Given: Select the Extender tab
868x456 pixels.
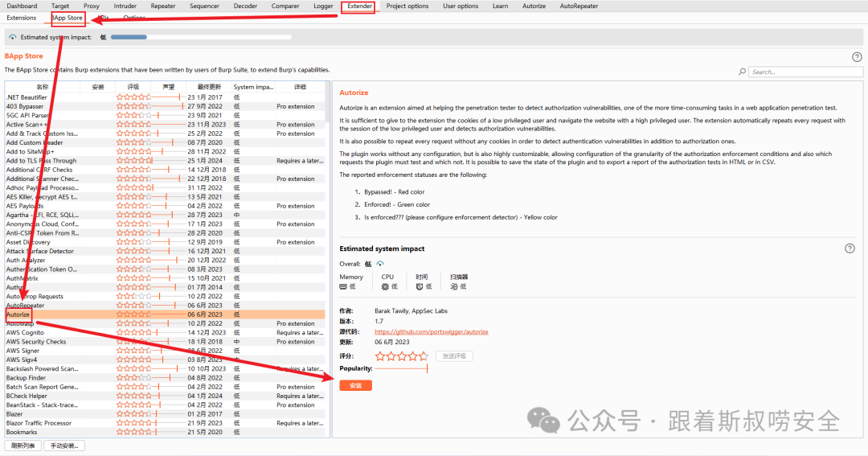Looking at the screenshot, I should 360,6.
